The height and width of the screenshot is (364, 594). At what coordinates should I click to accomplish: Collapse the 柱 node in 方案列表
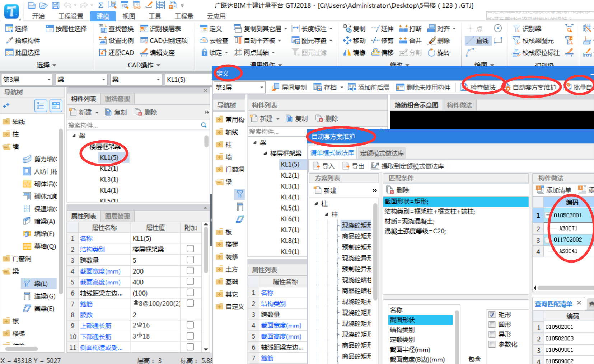(316, 204)
